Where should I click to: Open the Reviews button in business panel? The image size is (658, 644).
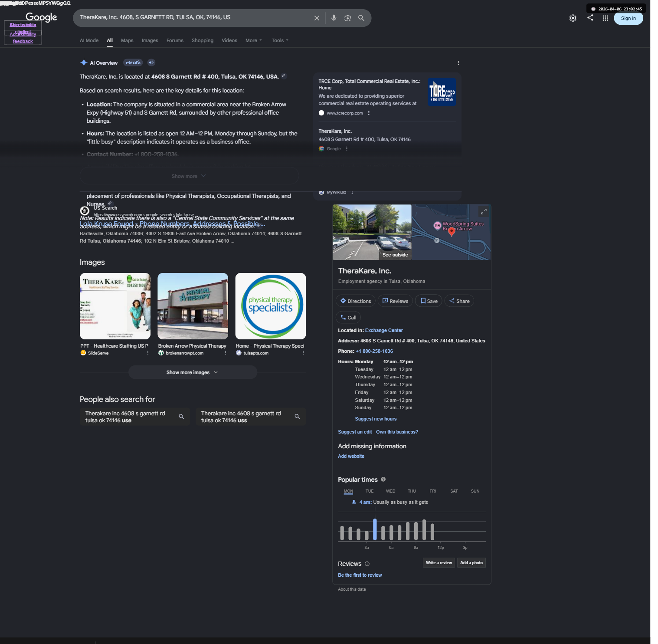pos(395,301)
